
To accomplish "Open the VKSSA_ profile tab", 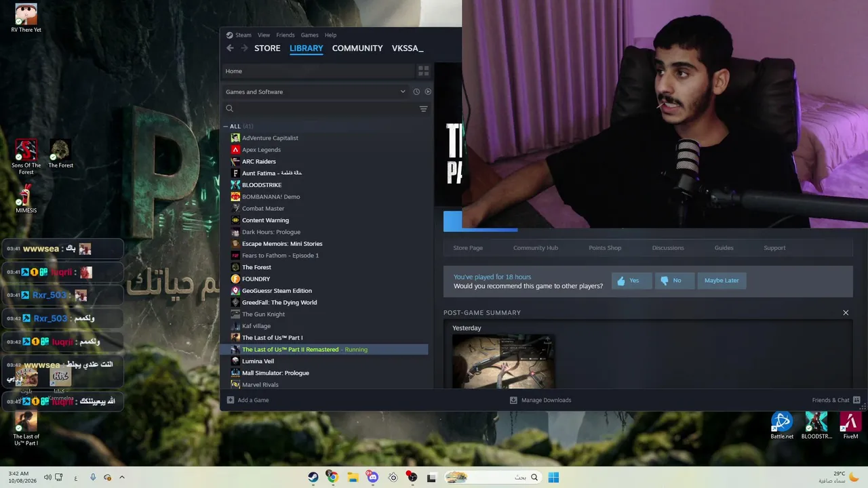I will 408,48.
